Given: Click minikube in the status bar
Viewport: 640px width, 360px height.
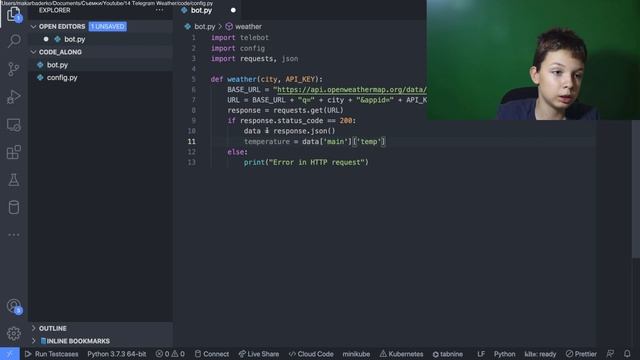Looking at the screenshot, I should (356, 354).
